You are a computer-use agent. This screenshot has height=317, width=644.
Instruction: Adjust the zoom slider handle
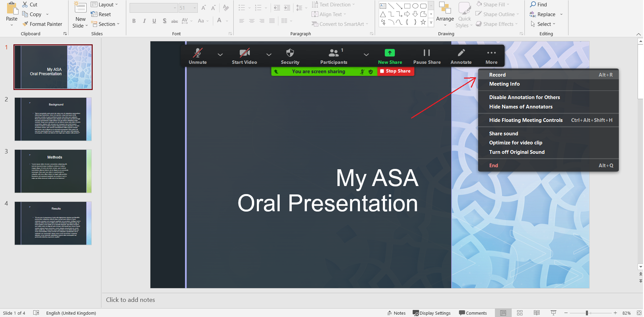click(587, 313)
